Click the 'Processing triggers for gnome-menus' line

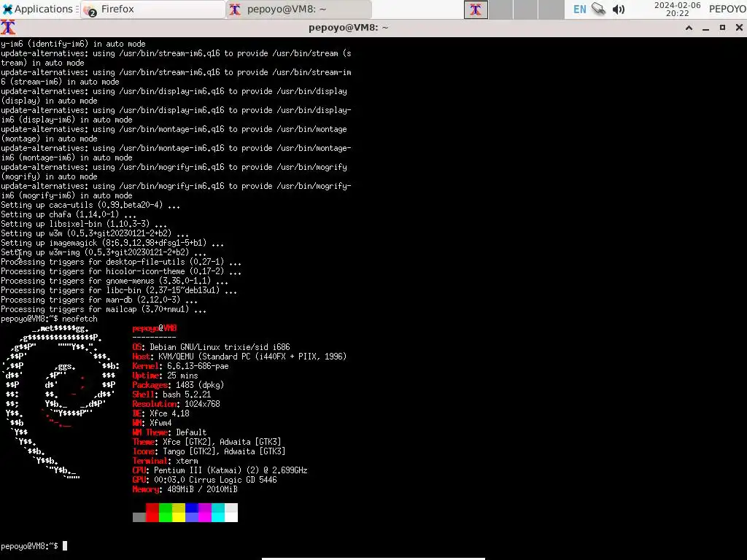pos(115,281)
